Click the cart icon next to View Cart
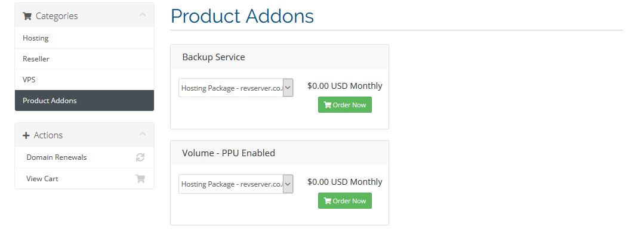 coord(140,178)
